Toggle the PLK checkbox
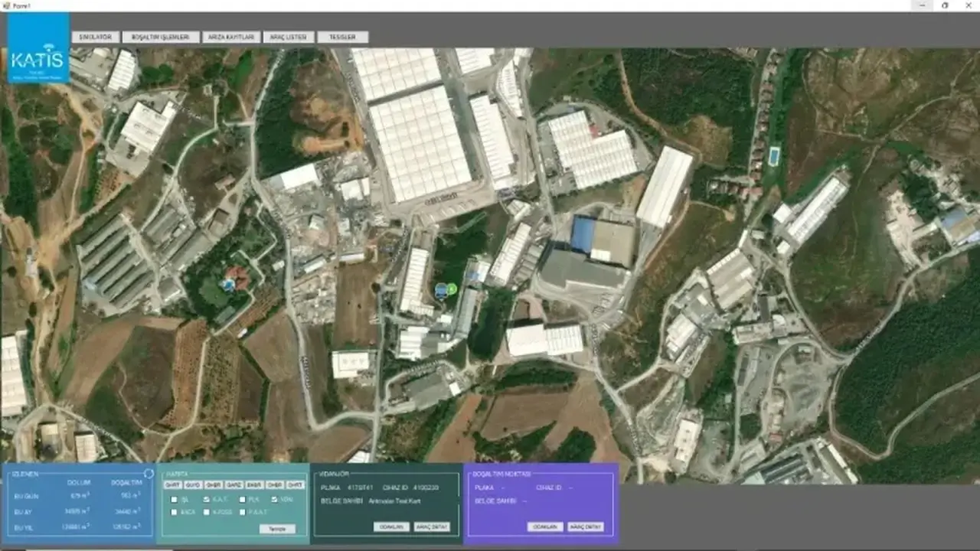This screenshot has width=980, height=551. (x=243, y=499)
